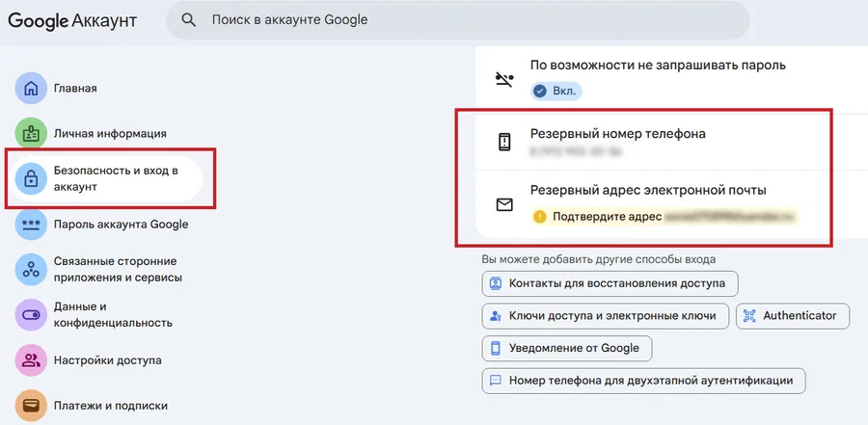The image size is (868, 425).
Task: Click the access settings people icon
Action: 31,360
